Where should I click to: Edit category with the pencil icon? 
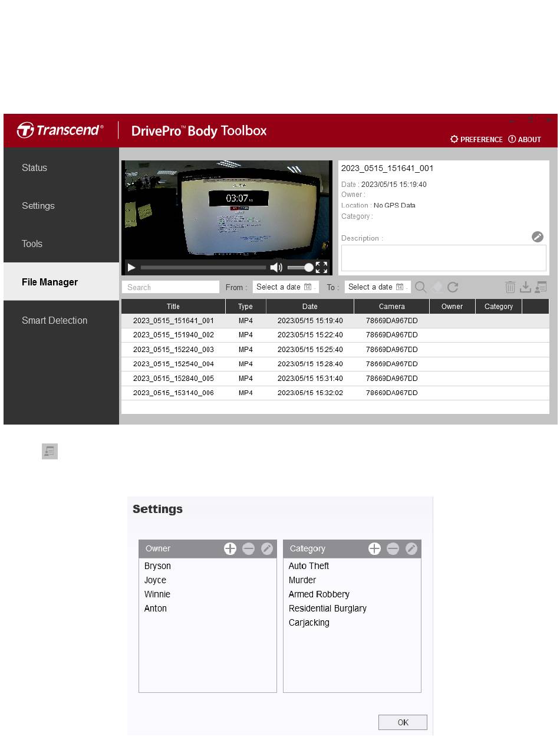tap(411, 549)
